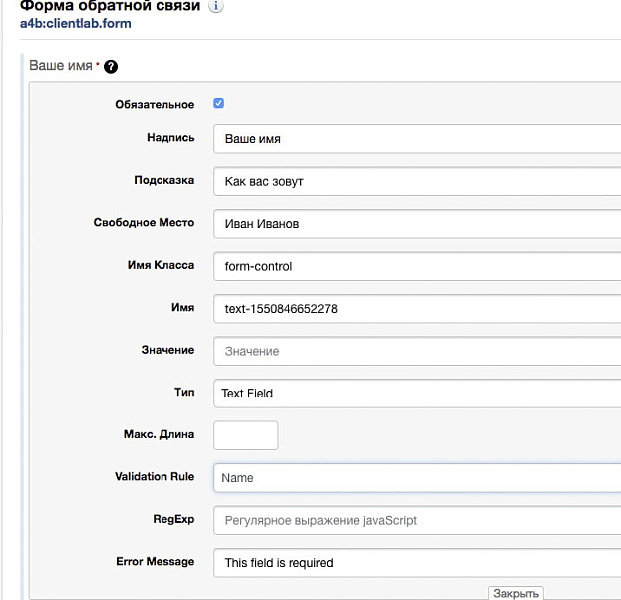Image resolution: width=621 pixels, height=600 pixels.
Task: Click the a4b:clientlab.form component name
Action: [x=75, y=24]
